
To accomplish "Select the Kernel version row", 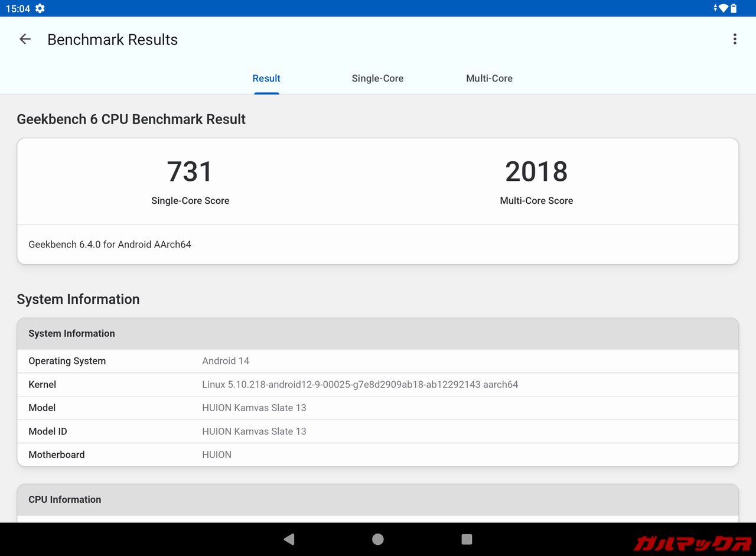I will pos(377,385).
